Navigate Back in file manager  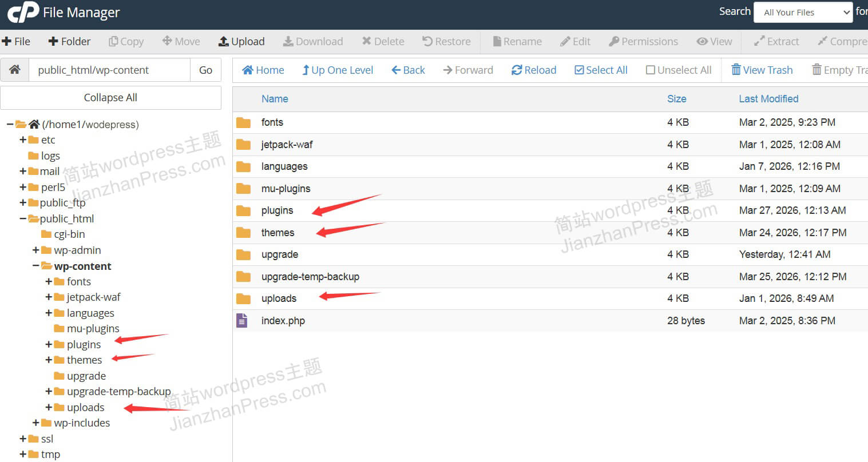(x=408, y=70)
